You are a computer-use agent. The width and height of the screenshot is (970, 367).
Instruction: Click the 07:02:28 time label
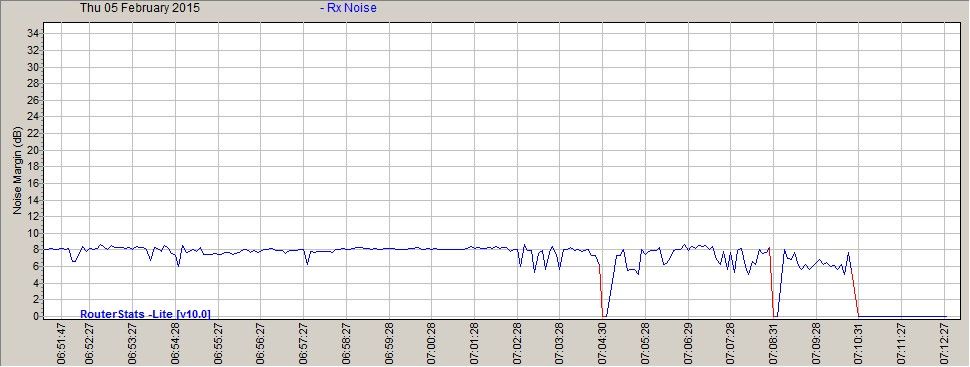tap(517, 342)
